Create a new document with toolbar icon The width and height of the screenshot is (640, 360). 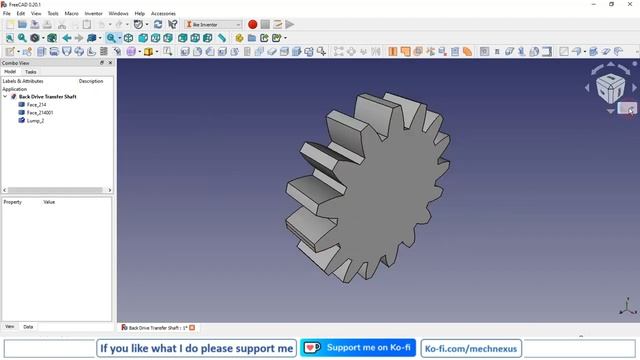10,24
